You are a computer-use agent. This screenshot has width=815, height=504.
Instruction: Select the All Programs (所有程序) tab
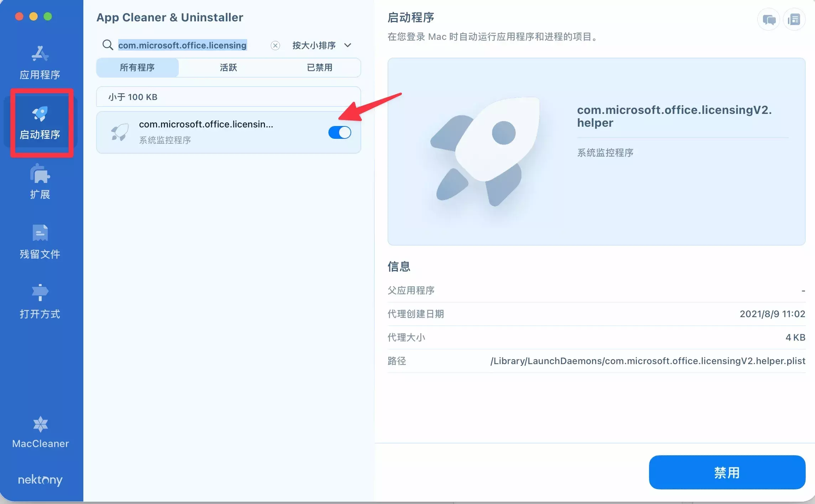137,68
